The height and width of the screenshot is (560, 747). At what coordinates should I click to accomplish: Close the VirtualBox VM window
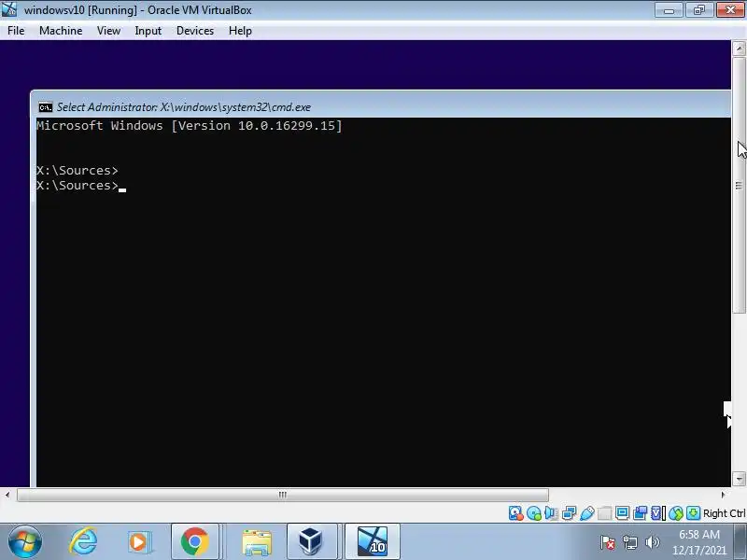point(730,10)
